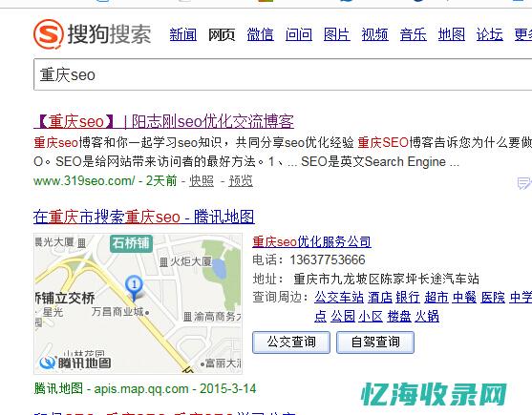Click the 火锅 nearby link
The height and width of the screenshot is (415, 532).
click(x=427, y=317)
